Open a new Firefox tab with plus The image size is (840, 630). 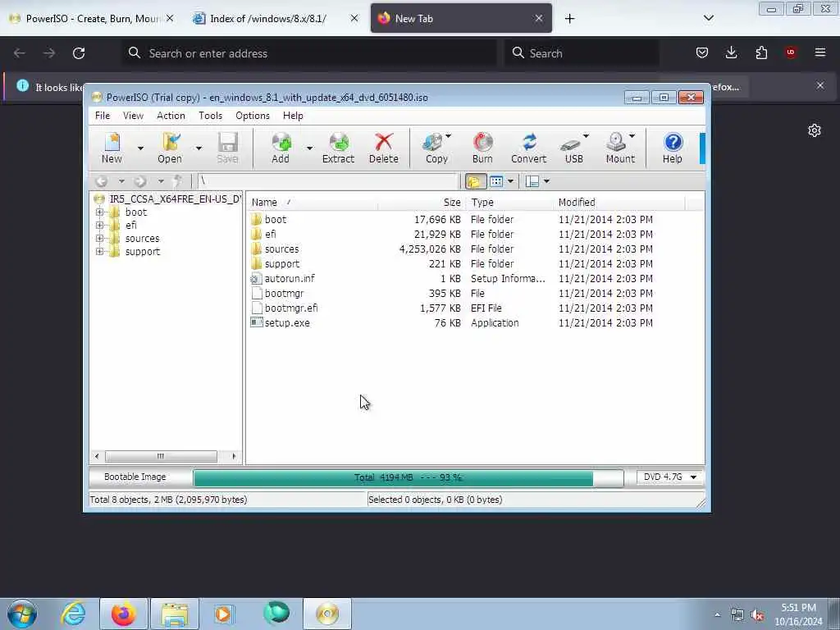(570, 19)
